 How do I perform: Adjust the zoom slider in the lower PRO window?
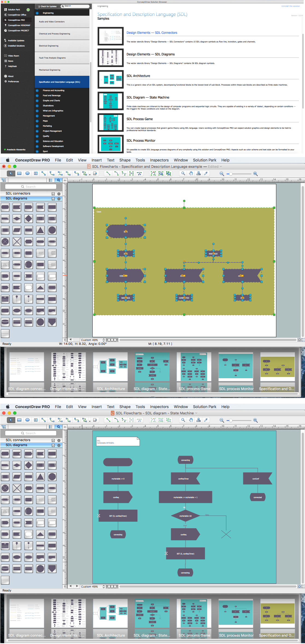(231, 420)
